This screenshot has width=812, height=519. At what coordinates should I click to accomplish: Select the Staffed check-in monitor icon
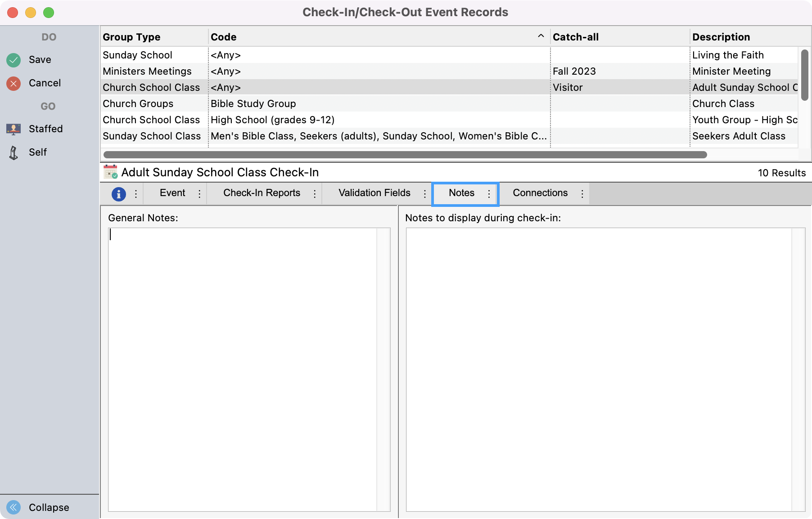click(x=13, y=129)
